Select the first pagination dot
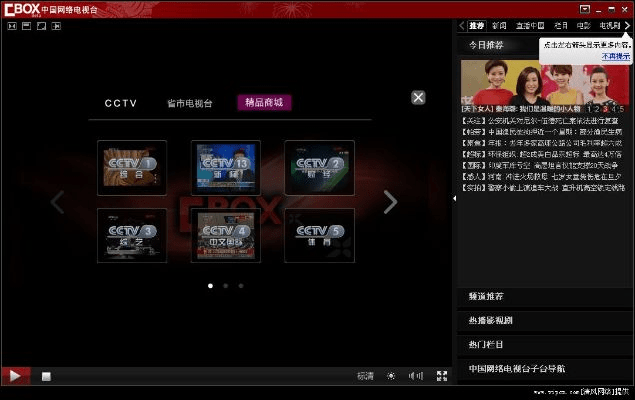 (x=210, y=286)
